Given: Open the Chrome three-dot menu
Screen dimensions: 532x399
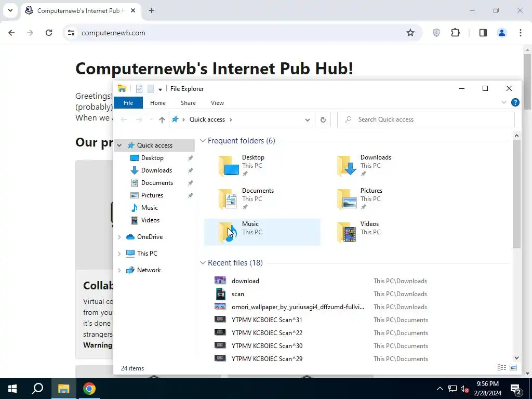Looking at the screenshot, I should point(520,33).
